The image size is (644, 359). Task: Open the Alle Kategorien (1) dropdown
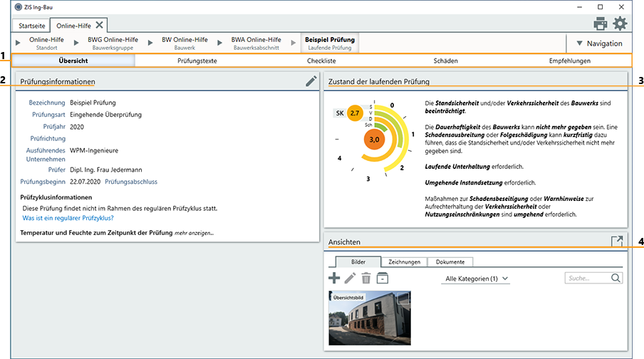(476, 279)
